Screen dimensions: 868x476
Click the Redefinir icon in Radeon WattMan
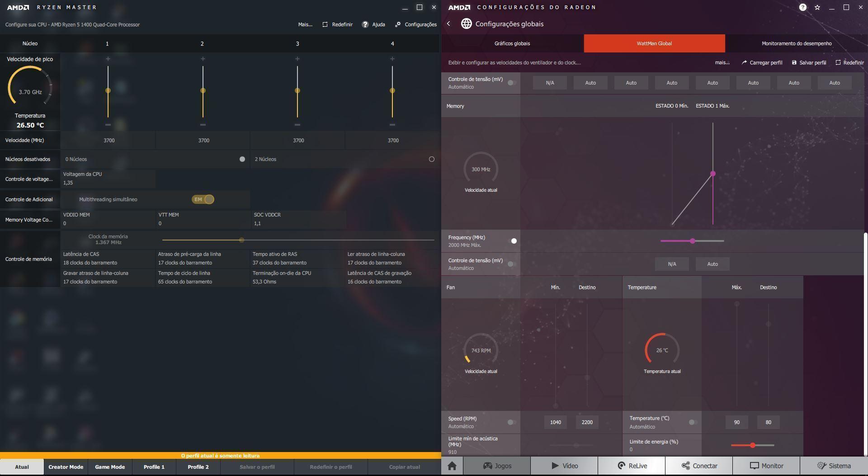click(x=838, y=62)
